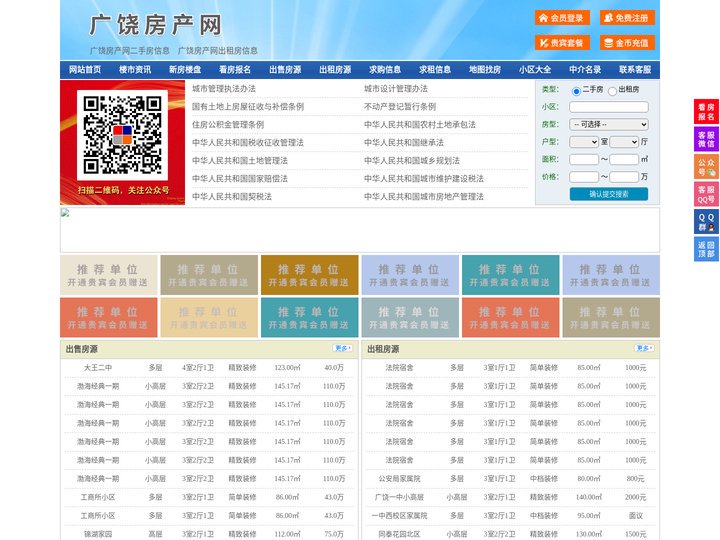Click the 广饶房产网二手房信息 header link

pyautogui.click(x=129, y=51)
